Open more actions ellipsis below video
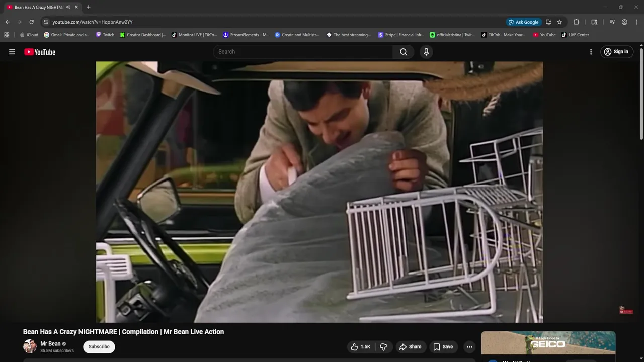Viewport: 644px width, 362px height. (469, 347)
